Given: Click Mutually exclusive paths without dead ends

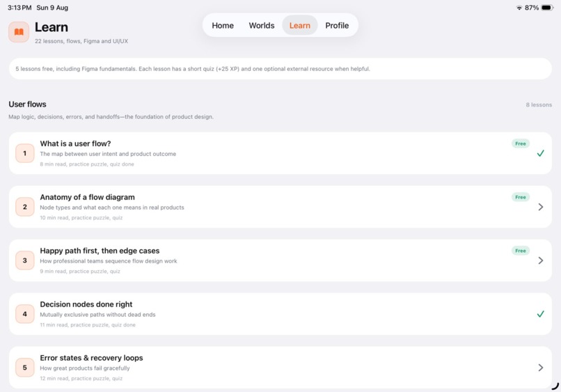Looking at the screenshot, I should (x=97, y=315).
